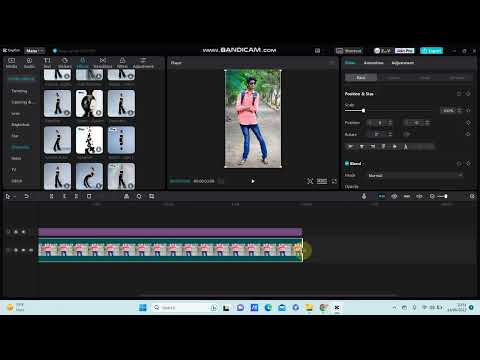Switch to the Adjustment inspector tab

(x=403, y=63)
